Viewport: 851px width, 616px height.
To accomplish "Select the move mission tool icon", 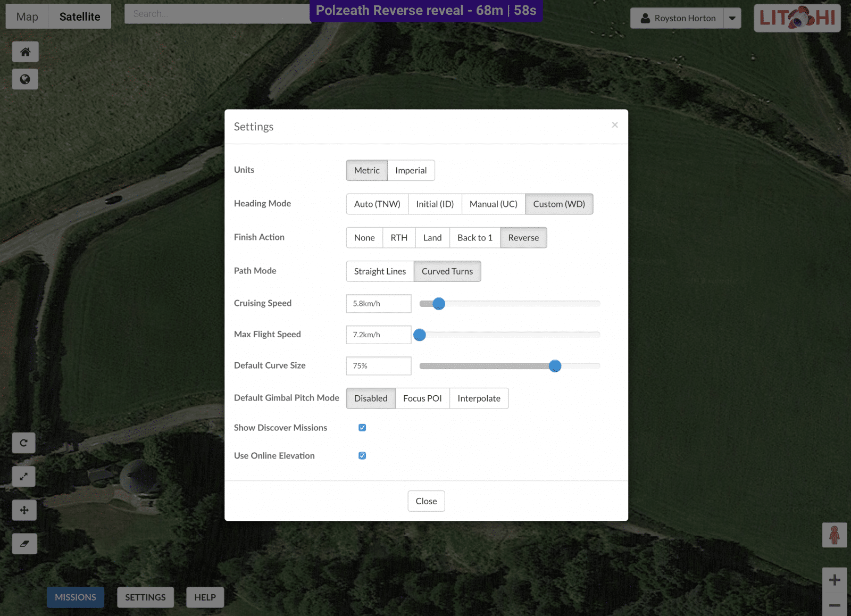I will click(23, 510).
